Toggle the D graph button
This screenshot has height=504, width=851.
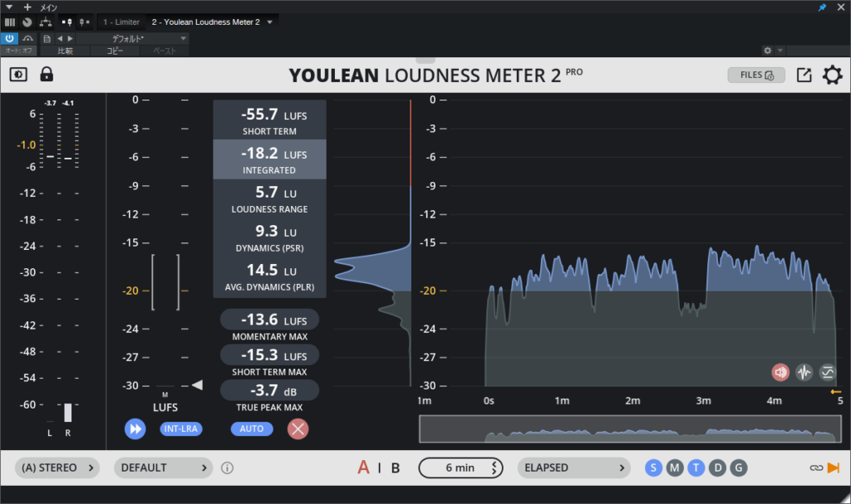717,467
